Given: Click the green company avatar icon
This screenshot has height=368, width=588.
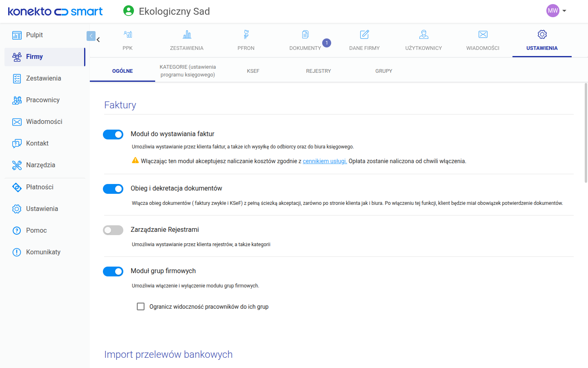Looking at the screenshot, I should (129, 11).
